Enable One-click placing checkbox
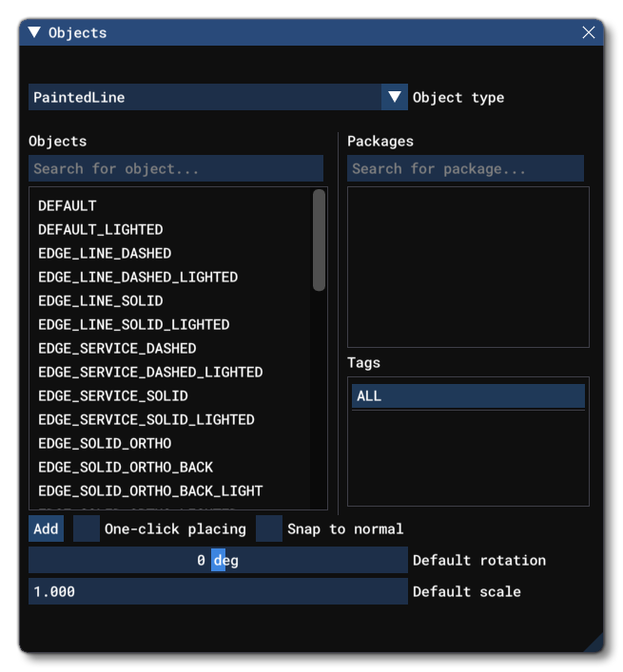 [88, 529]
